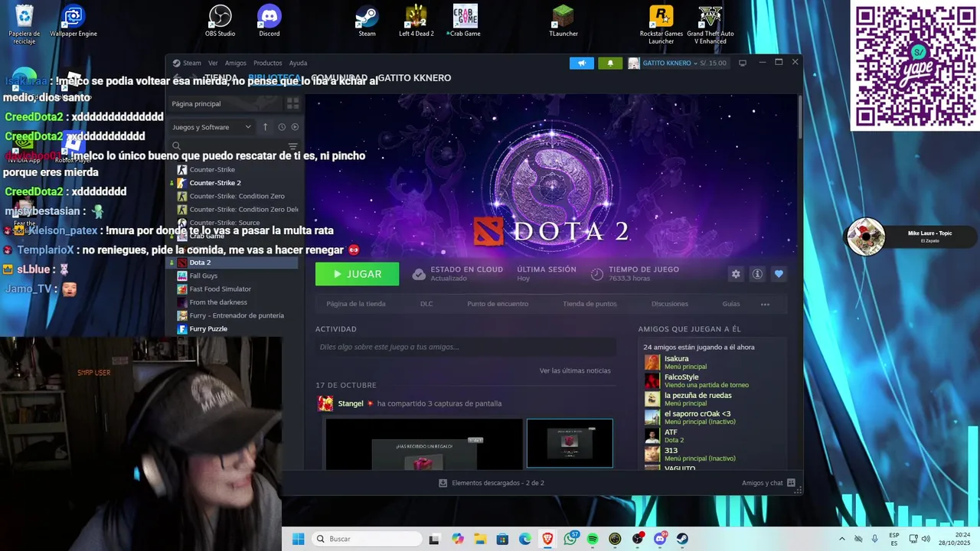Open Rockstar Games Launcher shortcut
The width and height of the screenshot is (980, 551).
[661, 24]
